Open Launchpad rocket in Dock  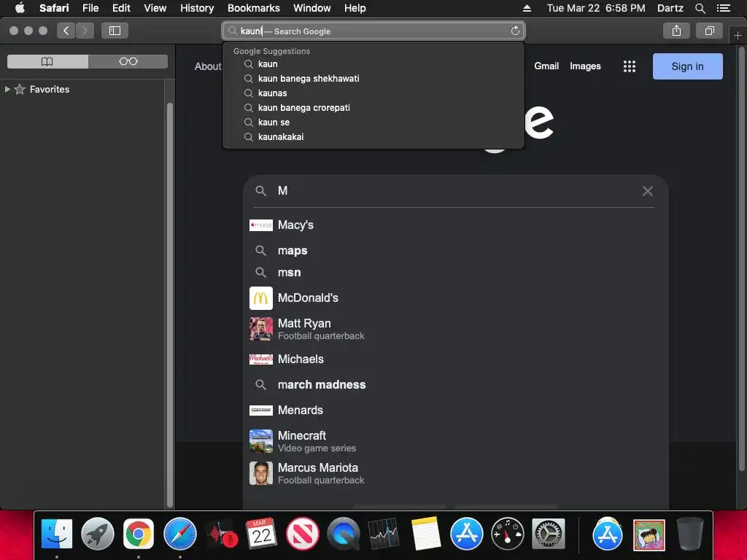coord(98,534)
